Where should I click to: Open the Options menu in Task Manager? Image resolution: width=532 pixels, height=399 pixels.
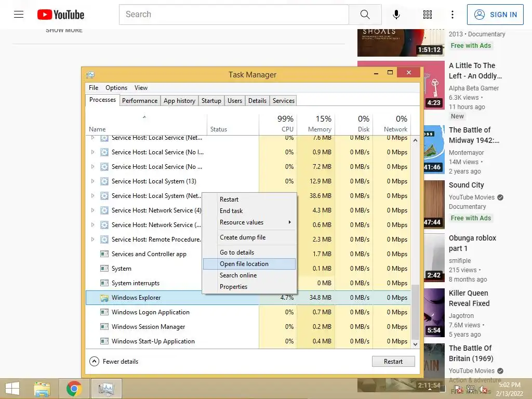point(116,87)
